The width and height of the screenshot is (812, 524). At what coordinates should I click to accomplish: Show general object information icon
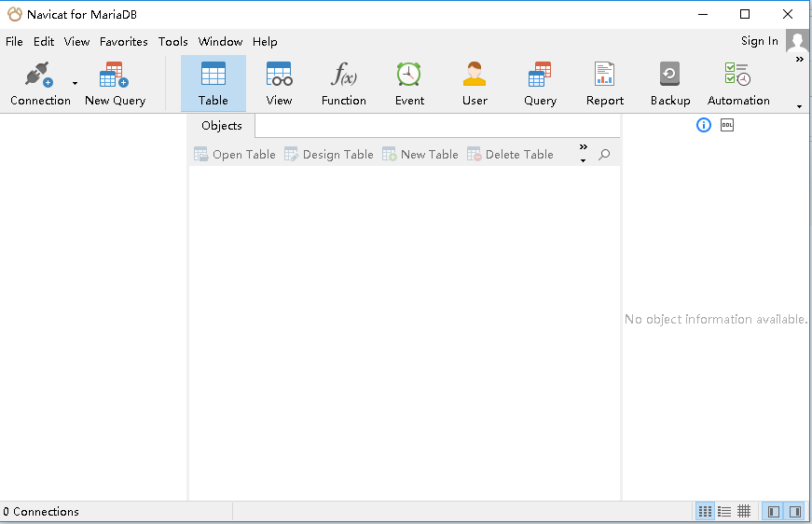704,125
